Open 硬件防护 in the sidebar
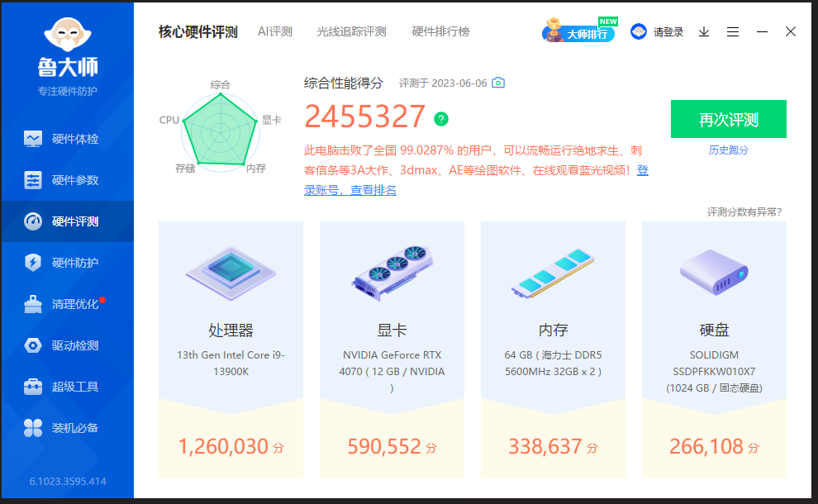 click(67, 263)
